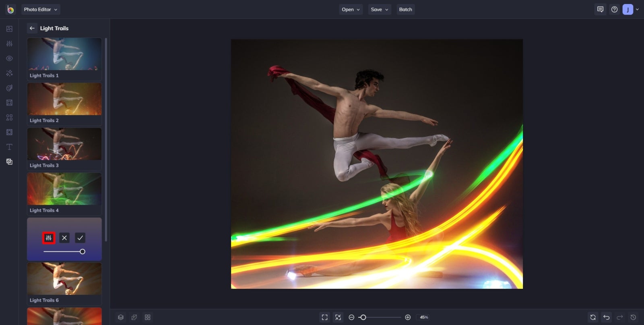Click the BeFunky logo icon
The image size is (644, 325).
[x=10, y=9]
